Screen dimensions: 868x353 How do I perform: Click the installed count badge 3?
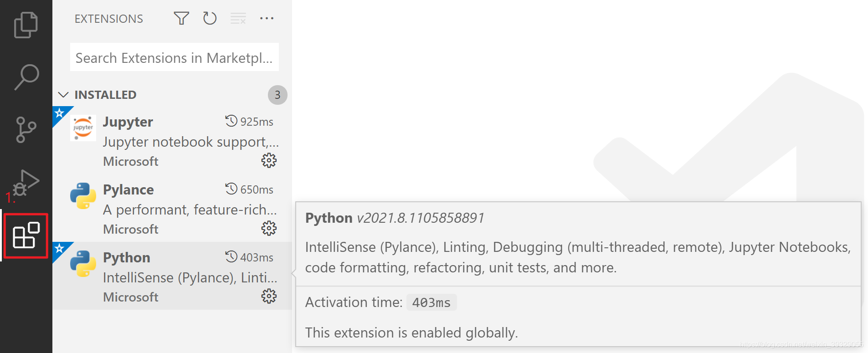pos(277,95)
